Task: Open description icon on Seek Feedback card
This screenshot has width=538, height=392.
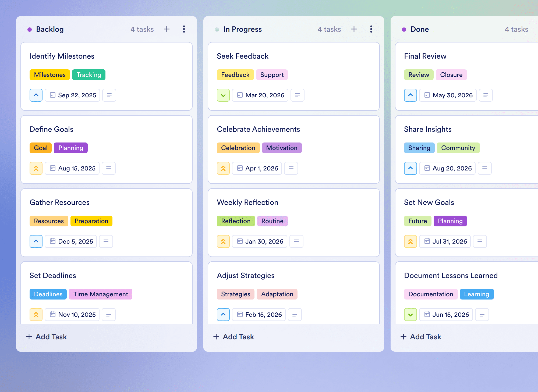Action: pyautogui.click(x=298, y=95)
